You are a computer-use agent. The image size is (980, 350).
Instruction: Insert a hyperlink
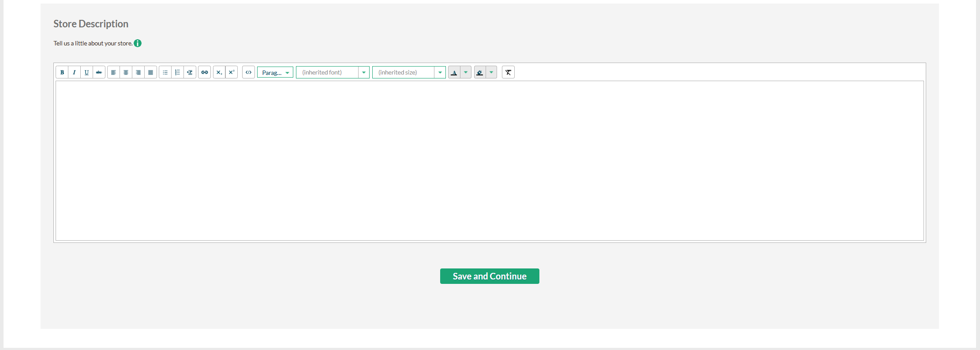[205, 72]
